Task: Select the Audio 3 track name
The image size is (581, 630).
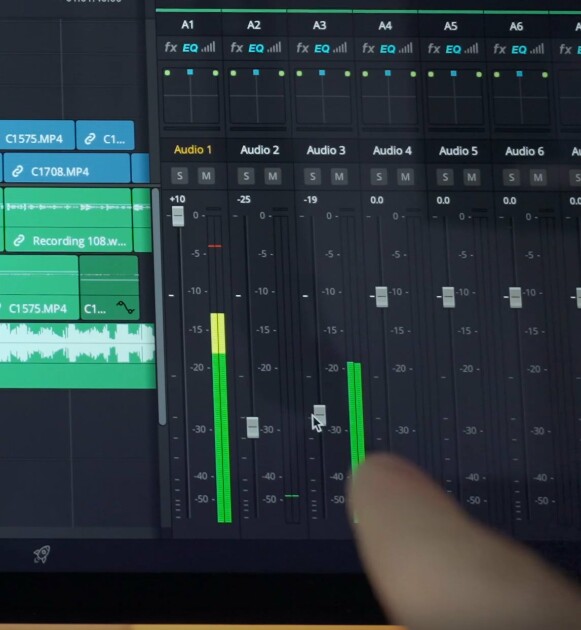Action: click(x=326, y=150)
